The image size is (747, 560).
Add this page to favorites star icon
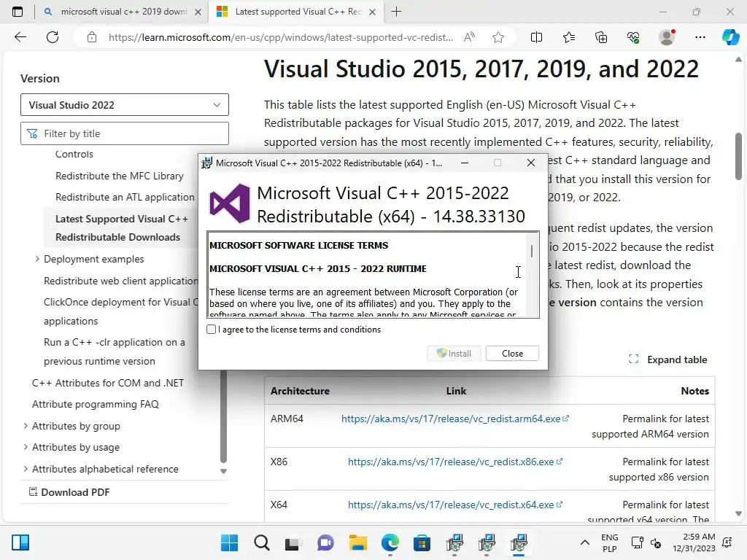click(498, 37)
